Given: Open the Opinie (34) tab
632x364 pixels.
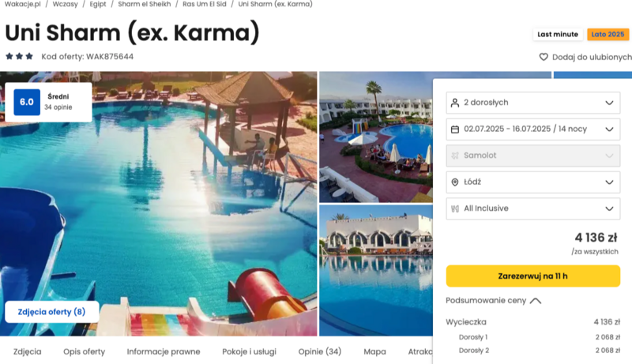Looking at the screenshot, I should [320, 351].
